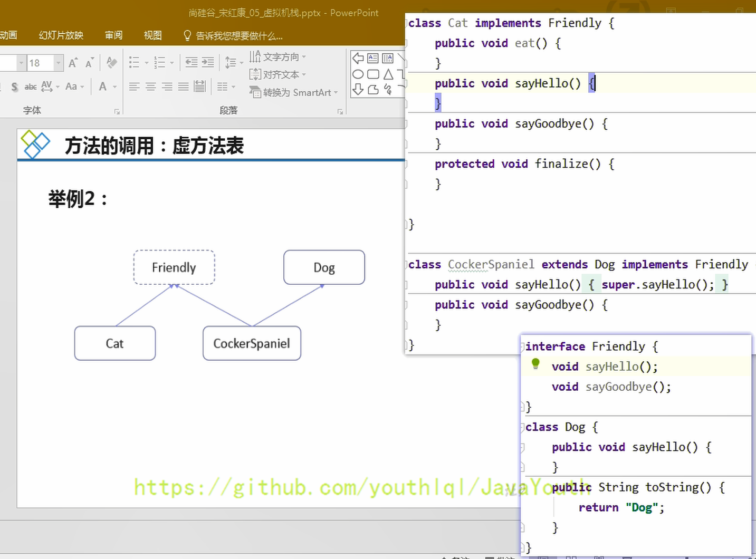
Task: Select the oval shape in shapes gallery
Action: pyautogui.click(x=358, y=74)
